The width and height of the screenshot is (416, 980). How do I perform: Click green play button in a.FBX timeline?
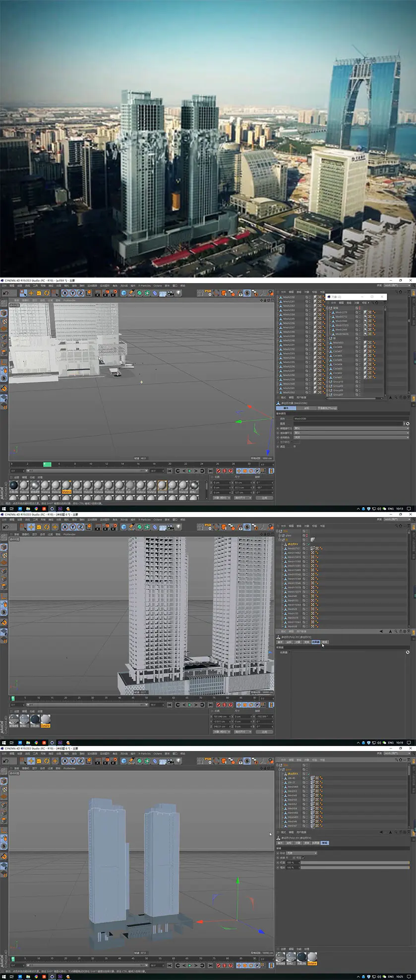(x=189, y=471)
